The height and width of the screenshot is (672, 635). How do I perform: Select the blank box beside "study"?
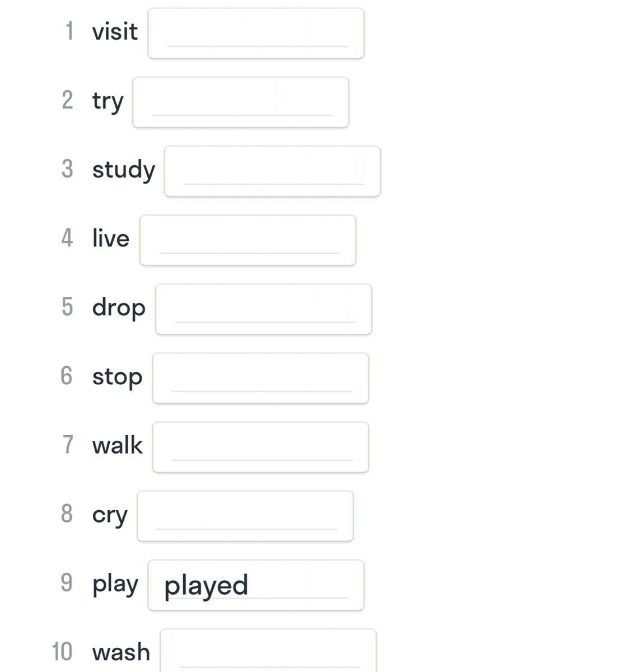(x=272, y=171)
